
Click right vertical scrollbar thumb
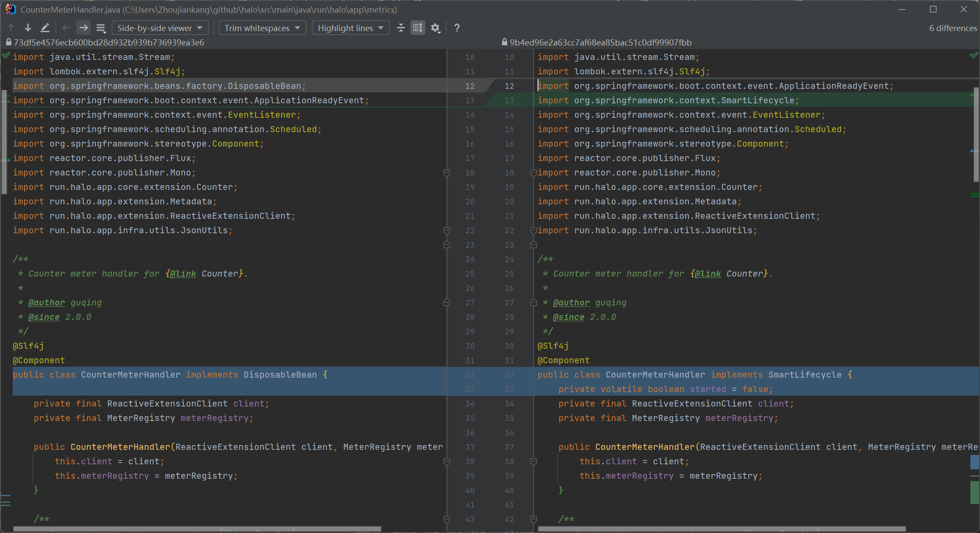pyautogui.click(x=977, y=136)
